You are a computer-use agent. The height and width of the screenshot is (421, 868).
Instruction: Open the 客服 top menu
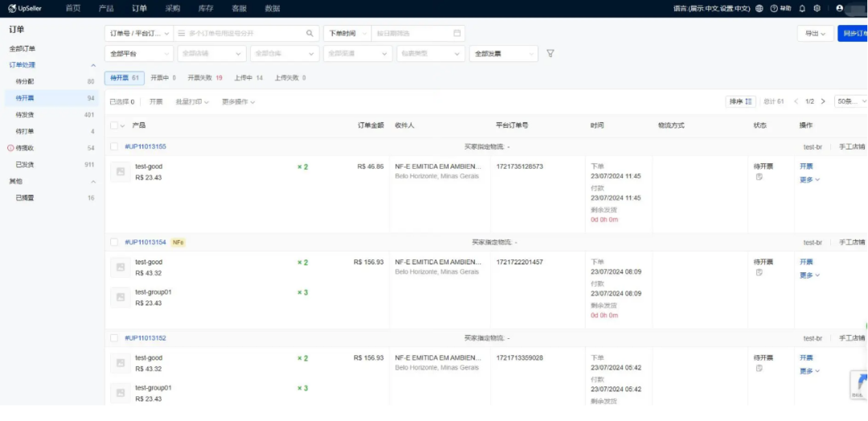point(239,8)
